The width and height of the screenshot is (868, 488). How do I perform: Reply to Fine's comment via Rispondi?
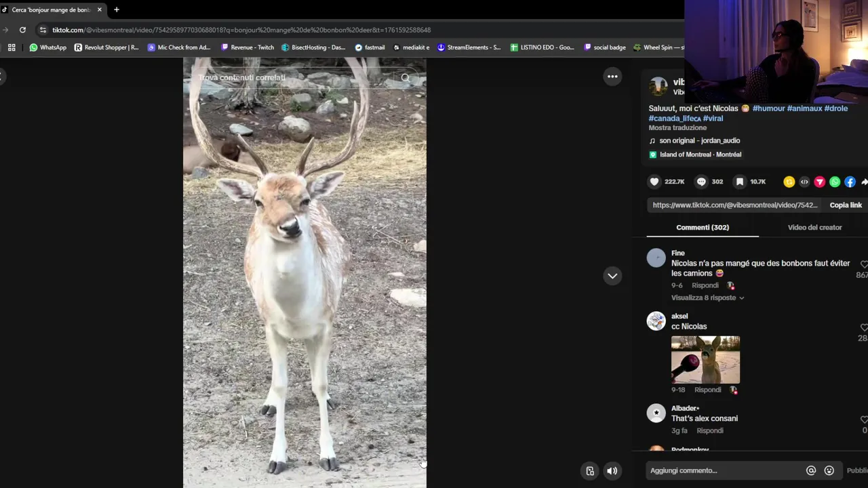coord(705,285)
